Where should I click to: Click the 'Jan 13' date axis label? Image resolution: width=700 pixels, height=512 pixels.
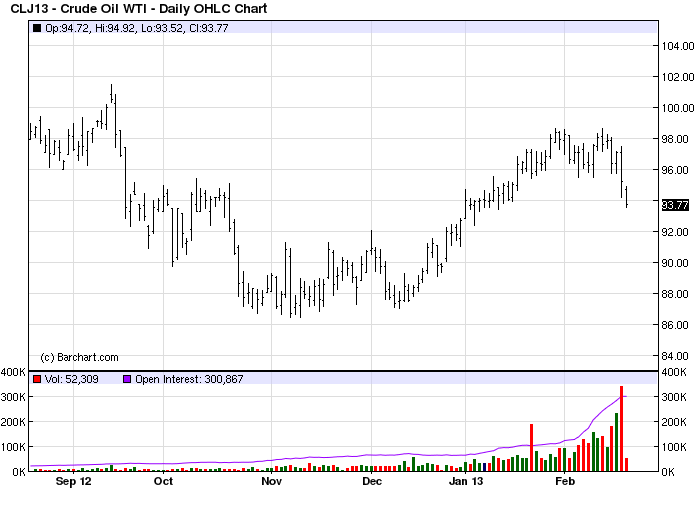point(466,481)
